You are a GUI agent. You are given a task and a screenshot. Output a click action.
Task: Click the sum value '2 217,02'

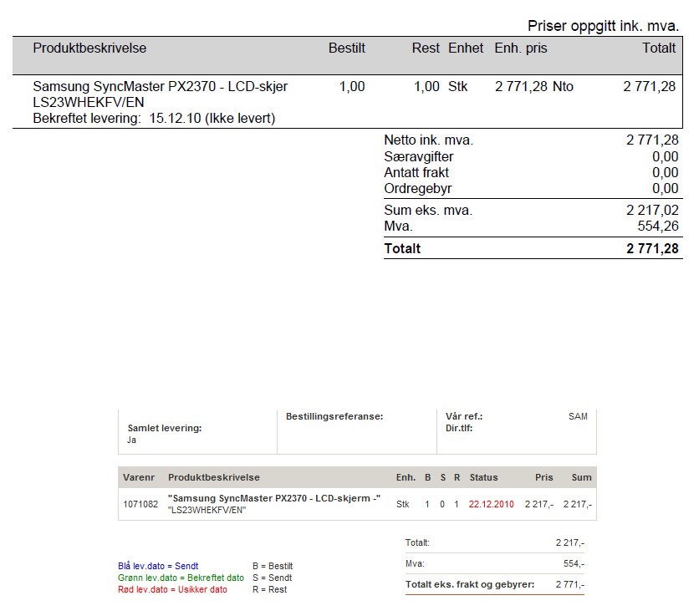point(652,210)
